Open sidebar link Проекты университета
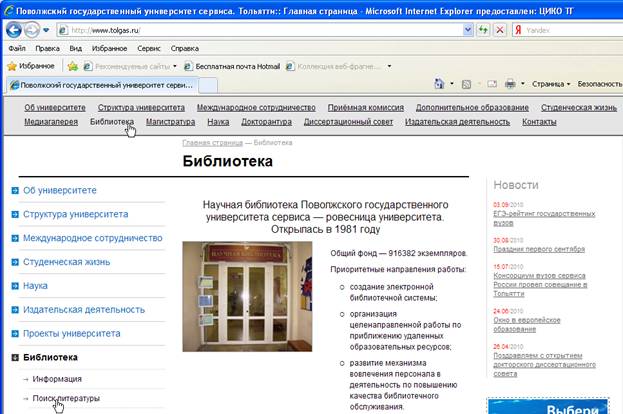The width and height of the screenshot is (623, 414). (72, 333)
